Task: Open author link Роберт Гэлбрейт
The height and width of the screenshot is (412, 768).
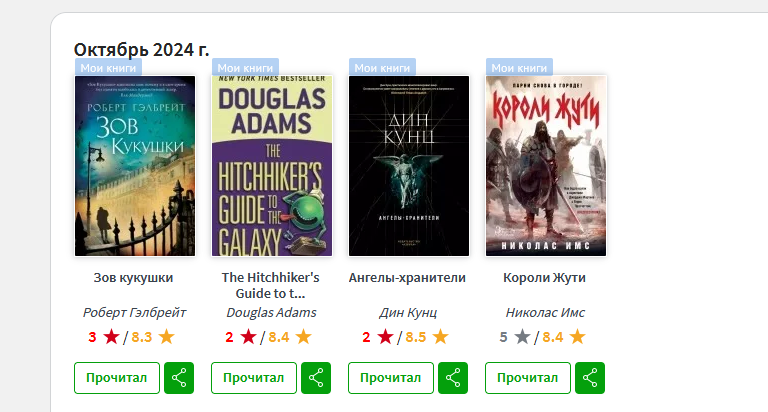Action: tap(134, 312)
